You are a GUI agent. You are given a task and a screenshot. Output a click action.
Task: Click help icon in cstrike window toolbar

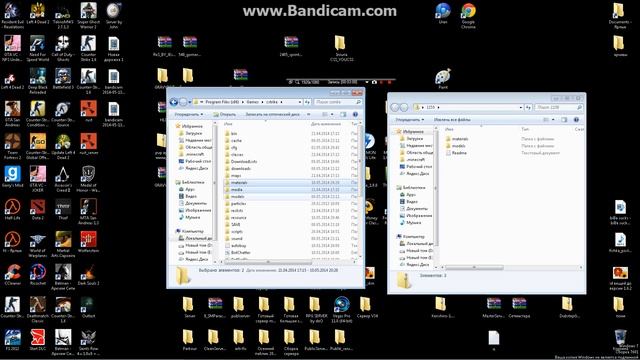(x=355, y=114)
